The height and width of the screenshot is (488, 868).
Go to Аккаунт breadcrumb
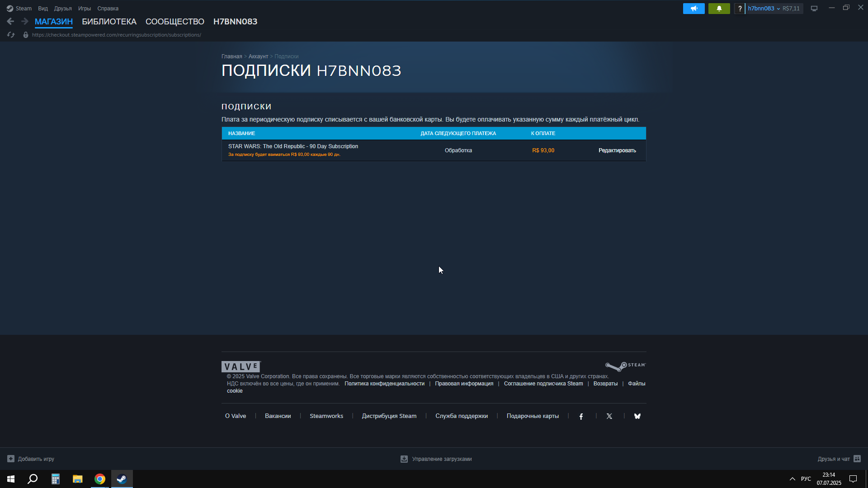pos(258,56)
